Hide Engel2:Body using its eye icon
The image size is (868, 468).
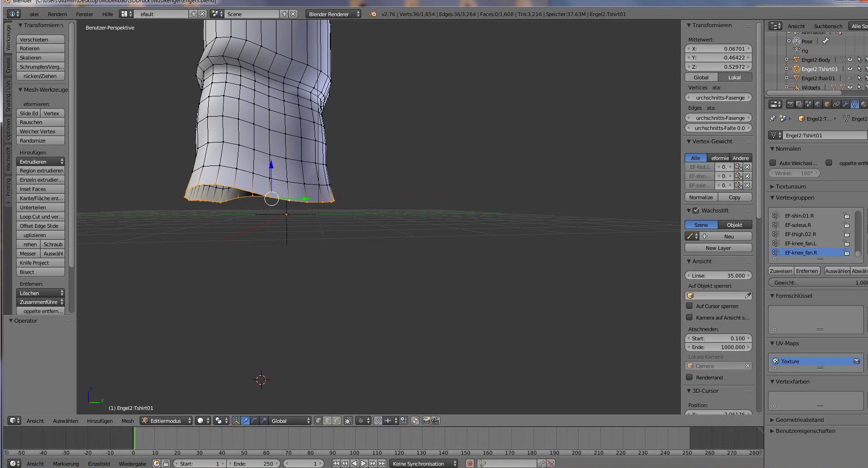tap(850, 59)
